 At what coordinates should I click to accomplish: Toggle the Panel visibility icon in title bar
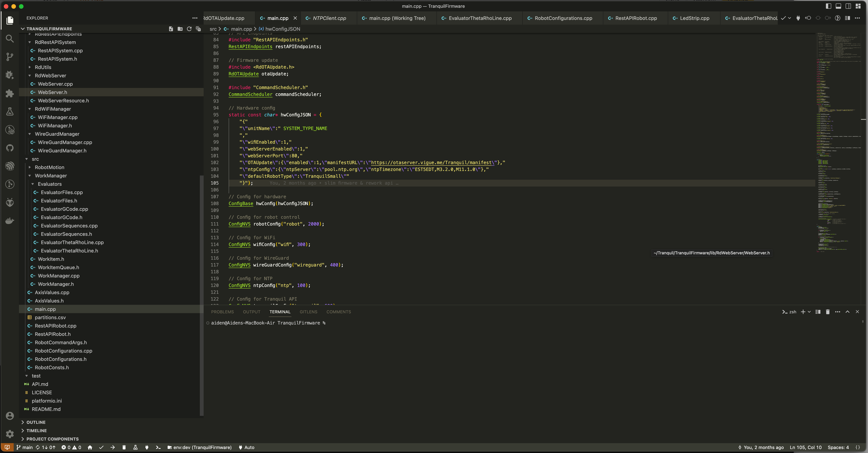(x=838, y=6)
